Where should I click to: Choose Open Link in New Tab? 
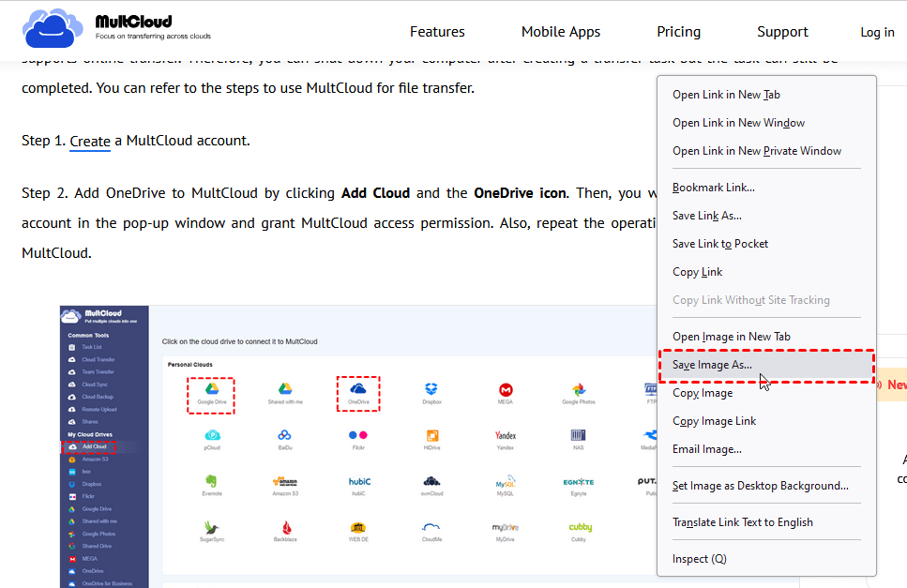766,95
